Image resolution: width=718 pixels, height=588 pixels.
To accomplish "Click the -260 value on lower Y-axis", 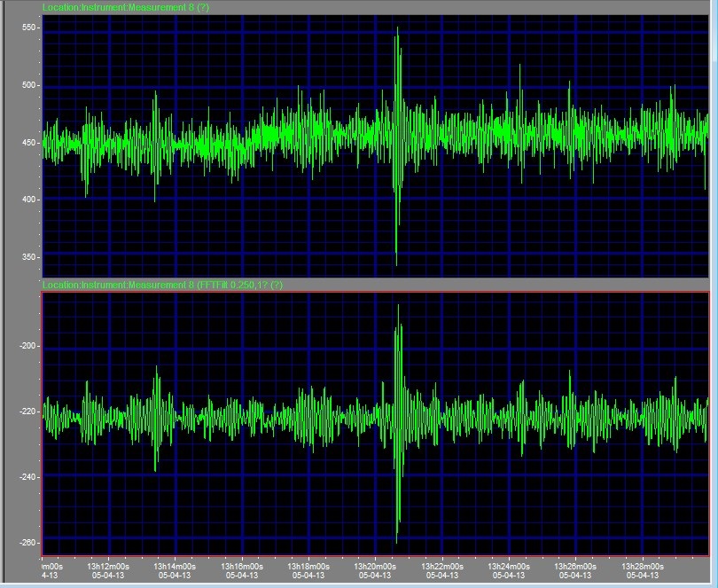I will tap(27, 543).
